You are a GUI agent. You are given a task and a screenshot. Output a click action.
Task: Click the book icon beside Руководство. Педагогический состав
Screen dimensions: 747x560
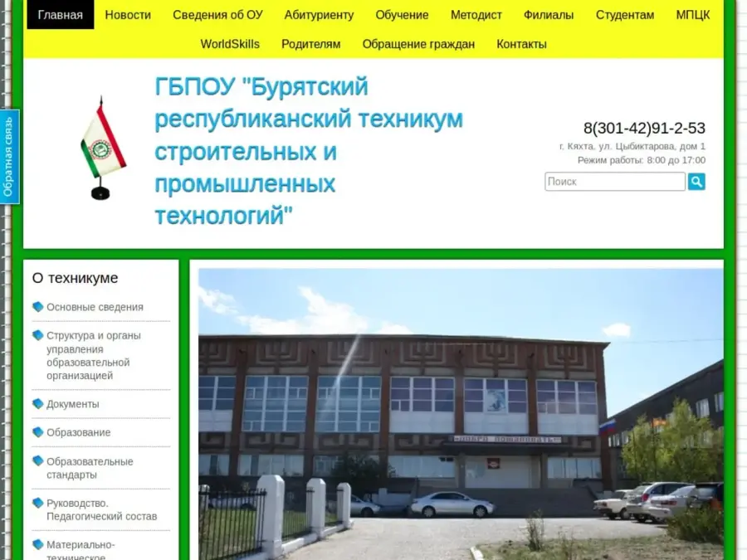[x=37, y=503]
